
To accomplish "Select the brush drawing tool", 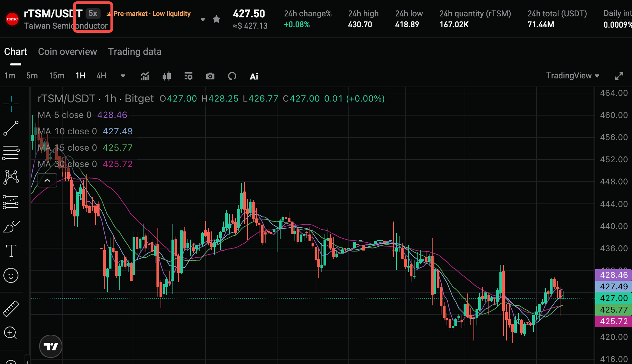I will (11, 227).
